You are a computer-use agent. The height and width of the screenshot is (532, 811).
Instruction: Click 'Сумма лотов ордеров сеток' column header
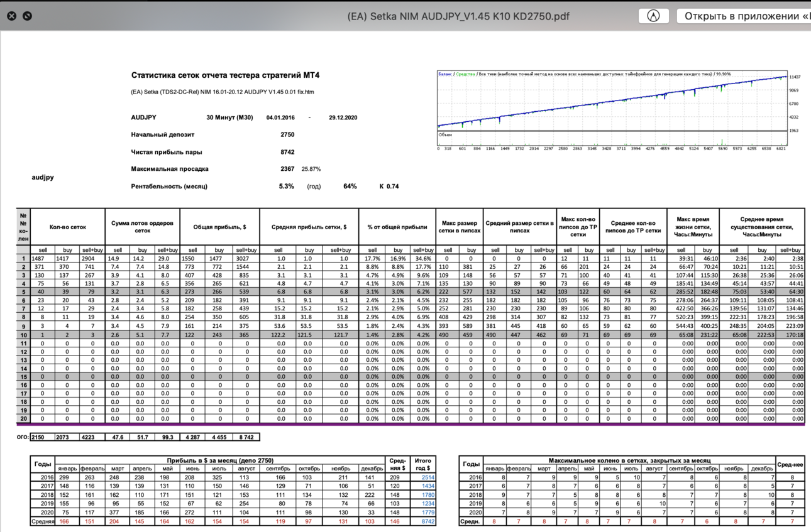coord(142,227)
